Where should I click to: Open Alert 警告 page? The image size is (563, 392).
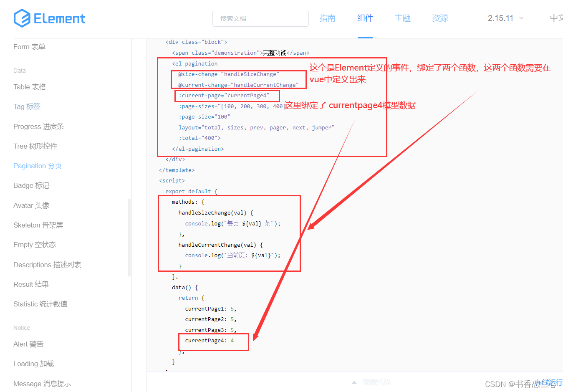pyautogui.click(x=28, y=344)
